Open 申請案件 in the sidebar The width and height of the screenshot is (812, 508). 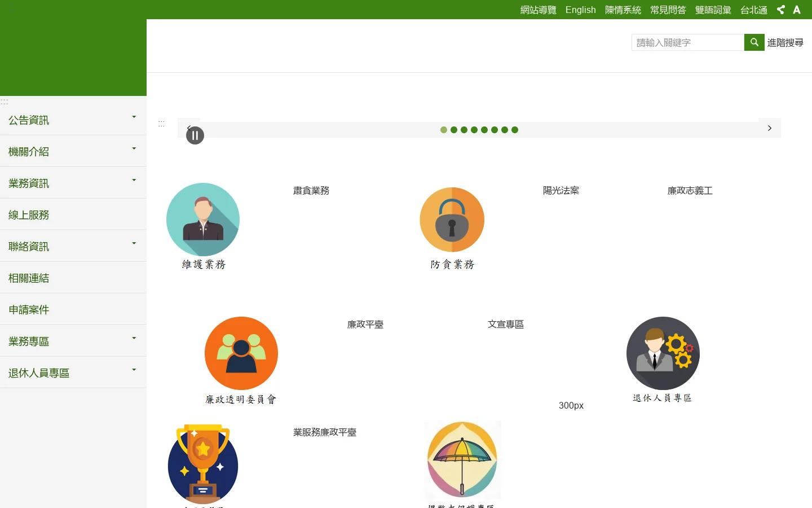coord(73,309)
